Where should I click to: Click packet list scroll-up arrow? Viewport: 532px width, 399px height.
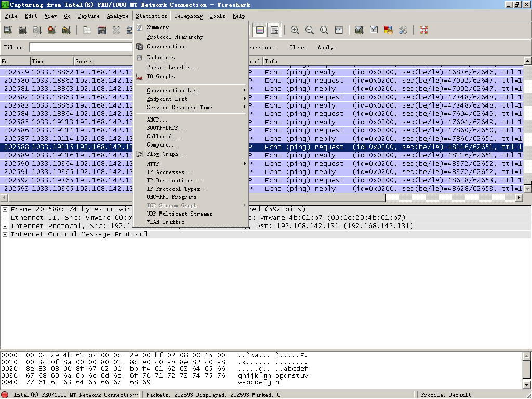pos(528,61)
